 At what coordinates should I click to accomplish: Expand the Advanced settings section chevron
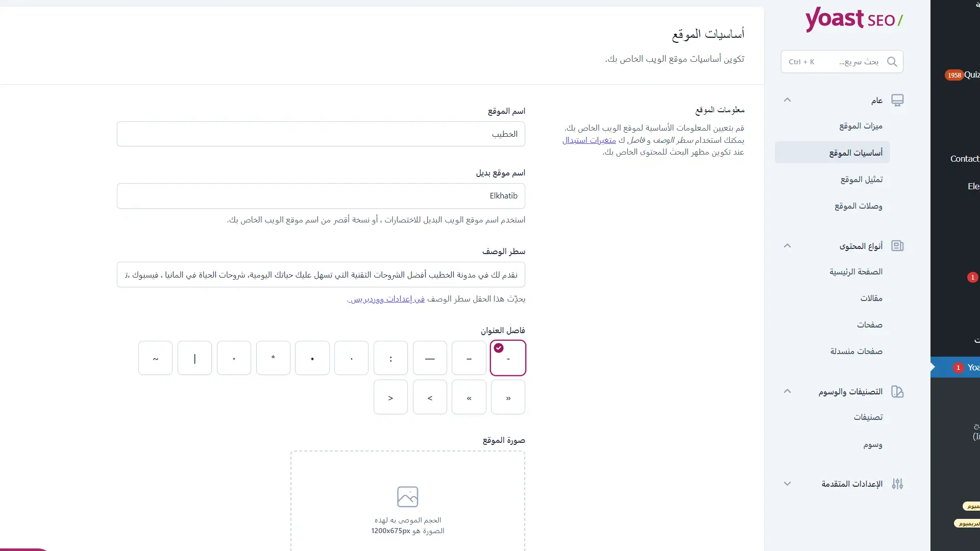tap(787, 484)
